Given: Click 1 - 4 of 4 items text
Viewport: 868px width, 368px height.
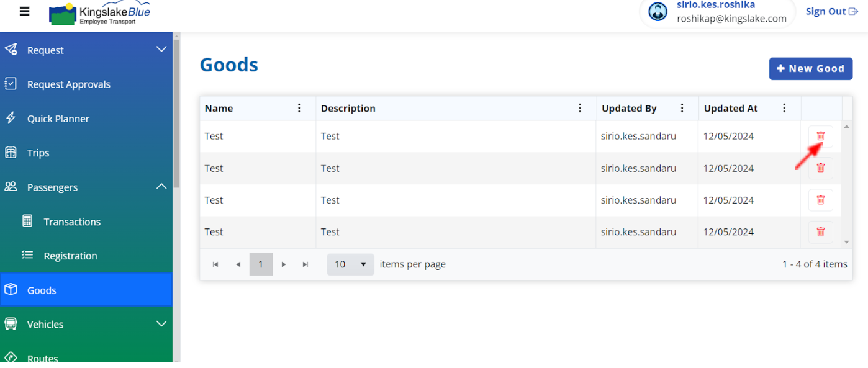Looking at the screenshot, I should click(x=815, y=264).
